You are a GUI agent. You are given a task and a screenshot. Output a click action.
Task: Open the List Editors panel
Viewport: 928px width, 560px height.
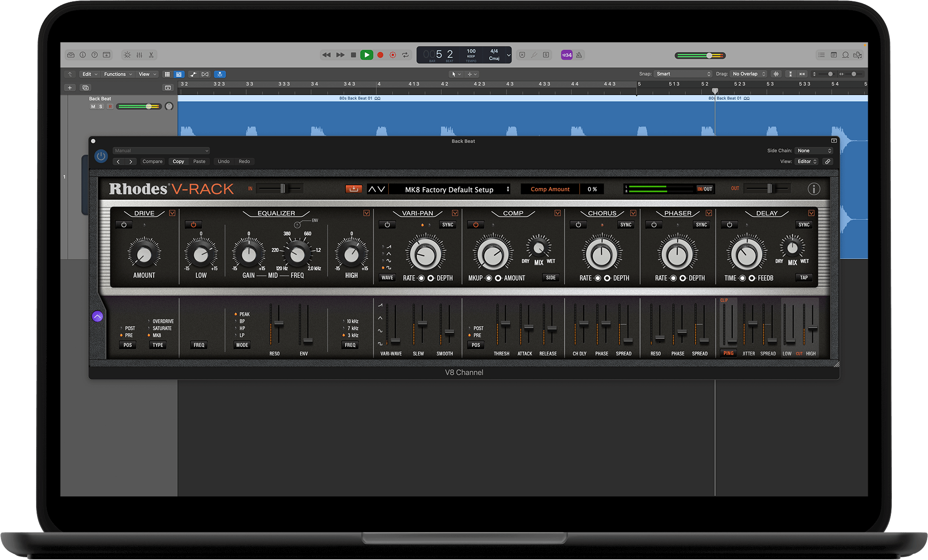[x=821, y=55]
